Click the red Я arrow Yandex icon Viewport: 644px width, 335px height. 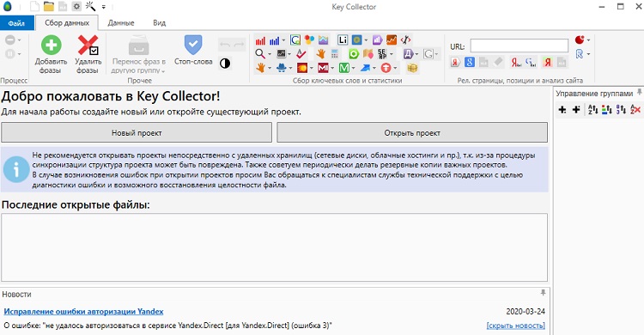tap(455, 62)
